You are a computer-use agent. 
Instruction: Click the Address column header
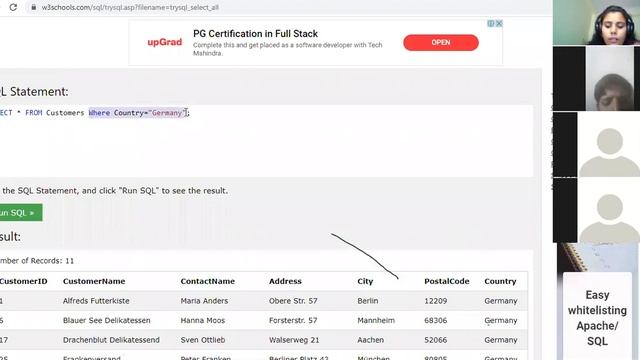coord(285,281)
